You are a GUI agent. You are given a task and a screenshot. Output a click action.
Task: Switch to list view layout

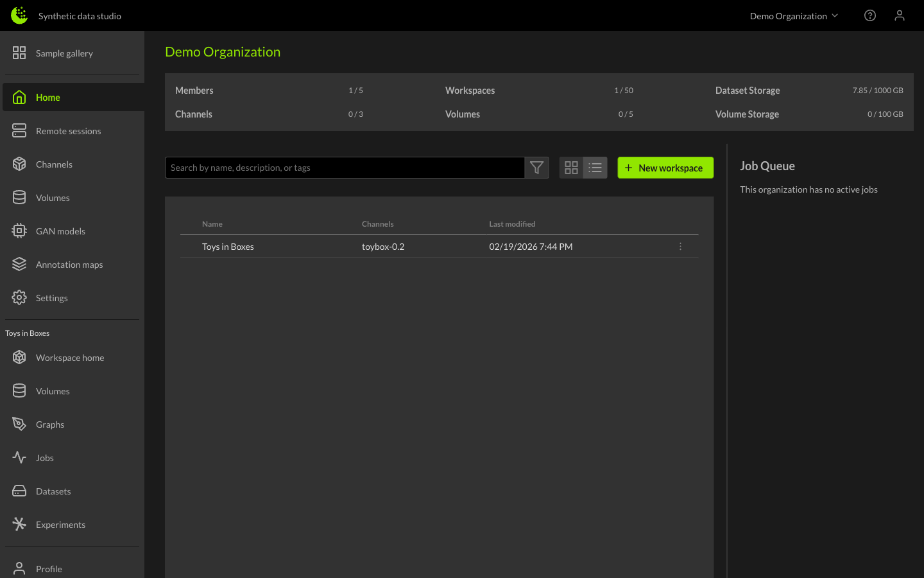[x=595, y=168]
